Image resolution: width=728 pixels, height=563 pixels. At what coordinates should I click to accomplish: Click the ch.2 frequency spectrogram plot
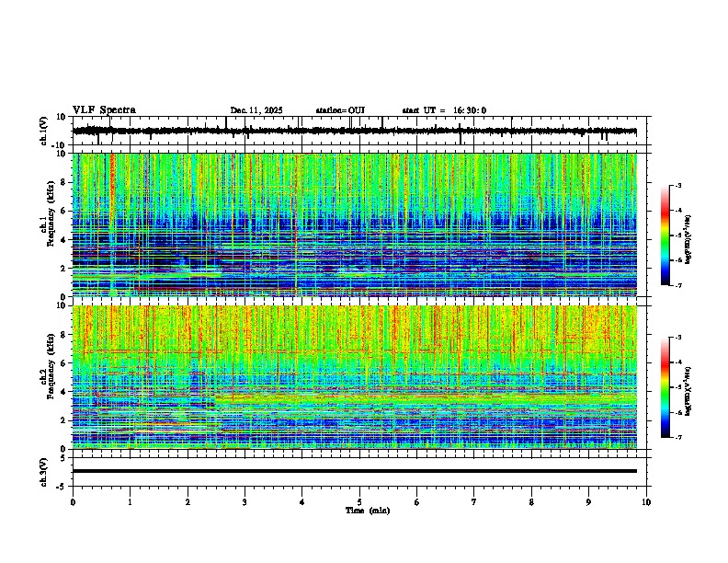[355, 377]
